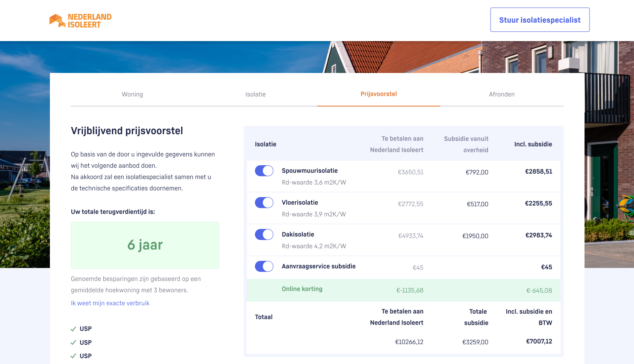Click the total price €7007,12
Viewport: 634px width, 364px height.
click(539, 341)
